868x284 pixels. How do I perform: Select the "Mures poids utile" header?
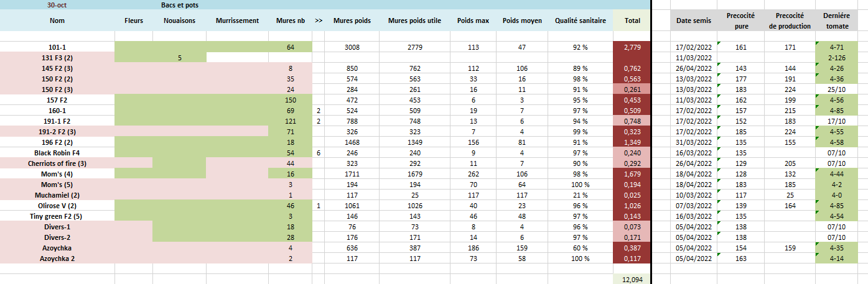coord(414,21)
